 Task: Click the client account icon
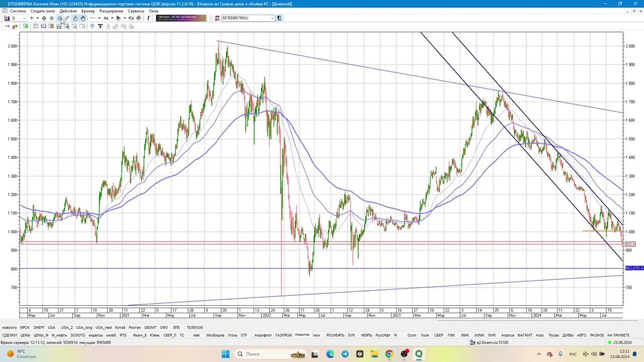(217, 18)
